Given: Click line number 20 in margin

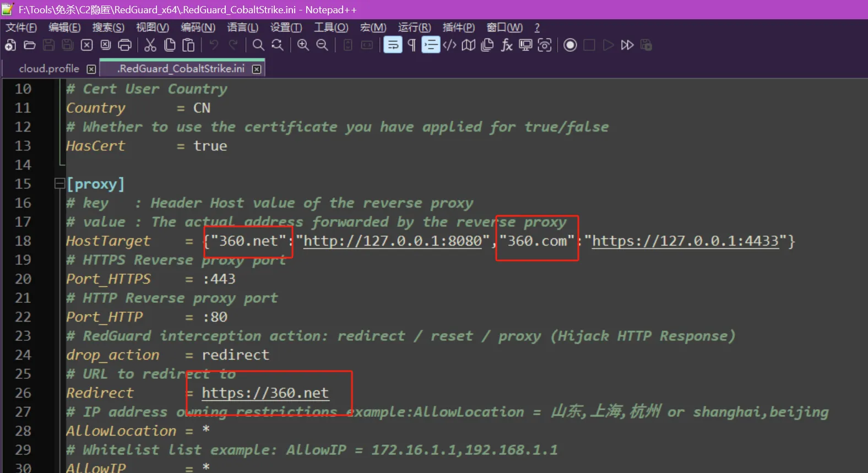Looking at the screenshot, I should pyautogui.click(x=23, y=279).
